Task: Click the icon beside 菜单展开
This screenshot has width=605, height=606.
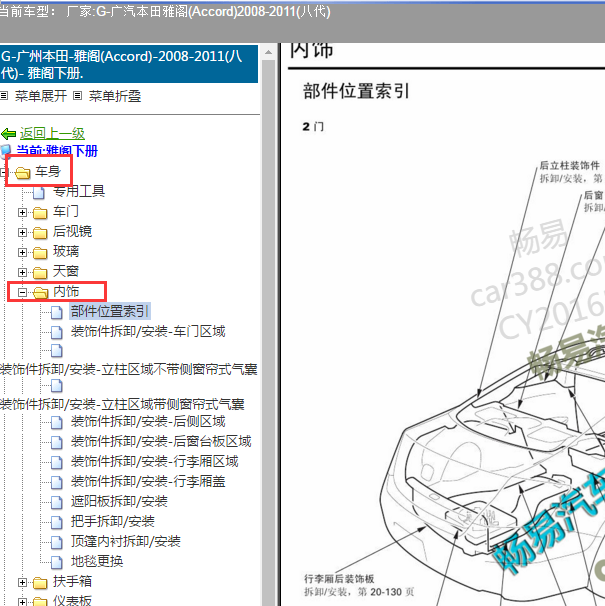Action: pos(4,95)
